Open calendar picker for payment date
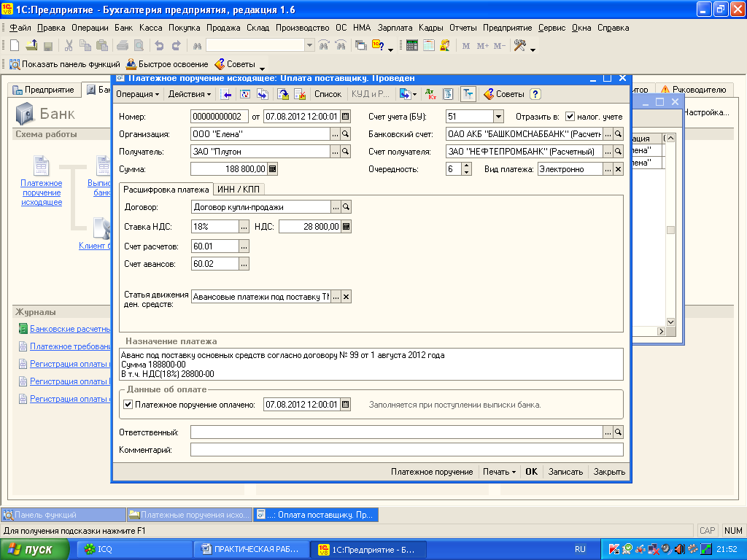Viewport: 747px width, 560px height. (x=346, y=405)
